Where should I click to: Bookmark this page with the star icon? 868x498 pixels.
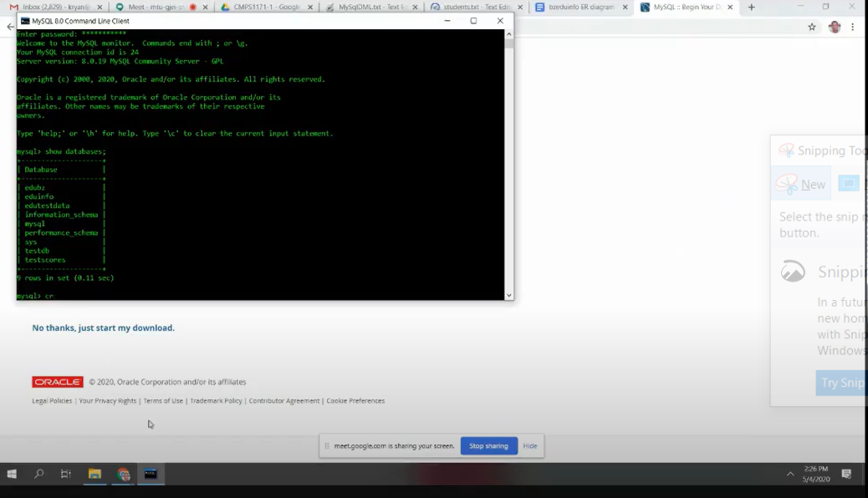pyautogui.click(x=811, y=27)
